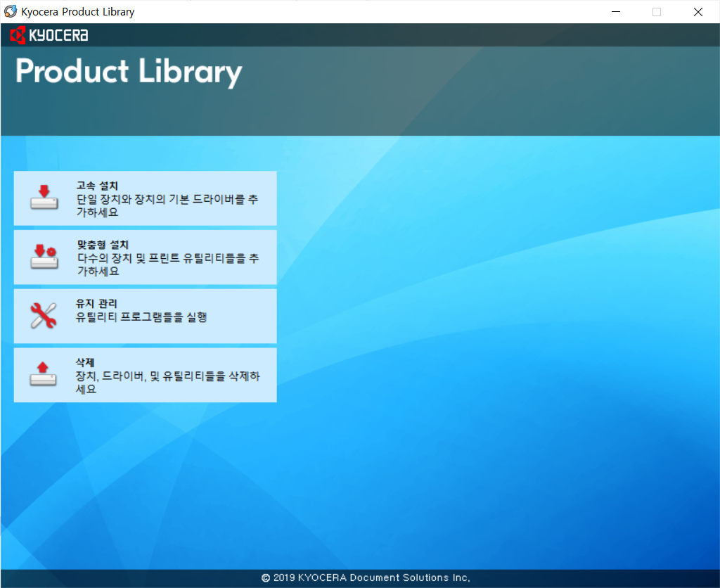Viewport: 720px width, 588px height.
Task: Click the 유지 관리 wrench and screwdriver icon
Action: pos(44,316)
